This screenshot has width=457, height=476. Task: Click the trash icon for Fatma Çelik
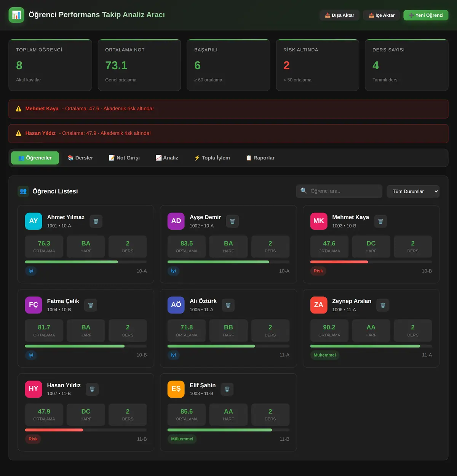click(91, 305)
